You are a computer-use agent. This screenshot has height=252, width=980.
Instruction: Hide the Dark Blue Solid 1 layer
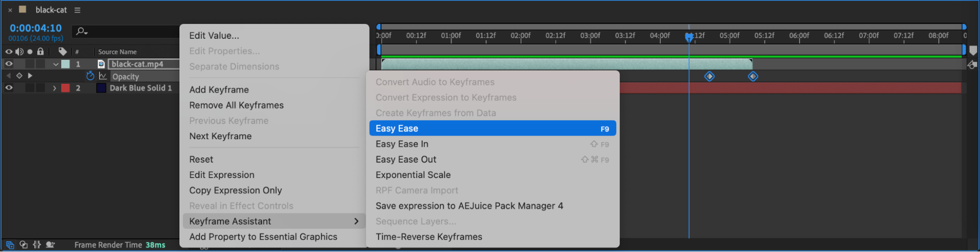point(9,88)
